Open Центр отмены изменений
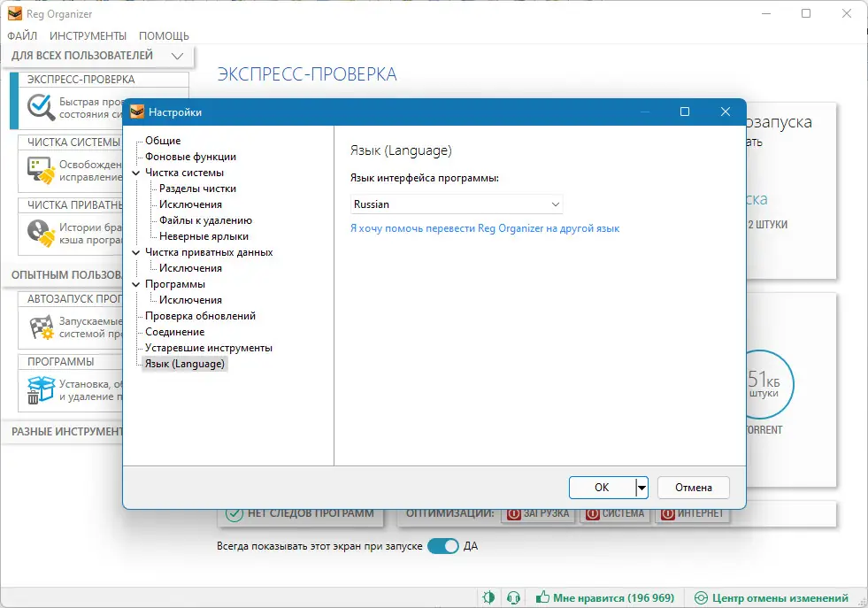This screenshot has height=608, width=868. coord(772,598)
